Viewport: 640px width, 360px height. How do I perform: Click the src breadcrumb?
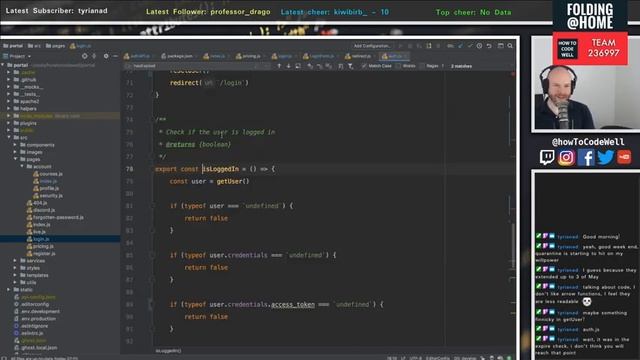point(34,46)
